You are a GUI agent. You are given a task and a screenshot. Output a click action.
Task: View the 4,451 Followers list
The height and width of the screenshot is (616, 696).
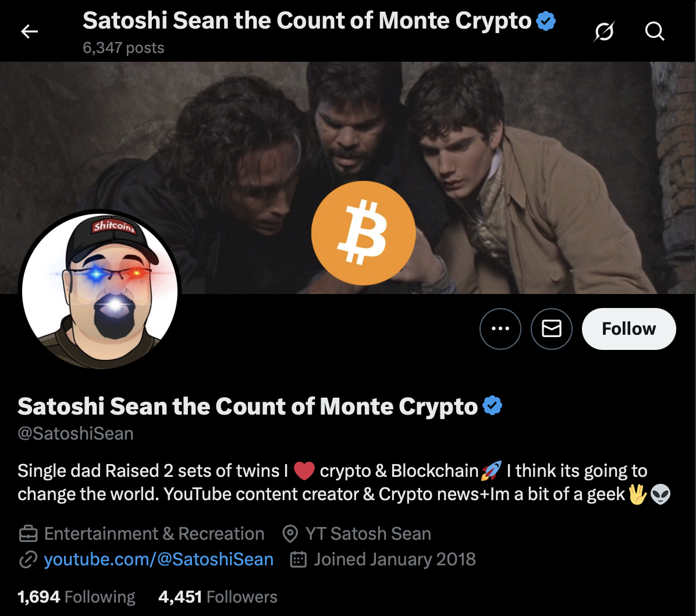point(218,597)
